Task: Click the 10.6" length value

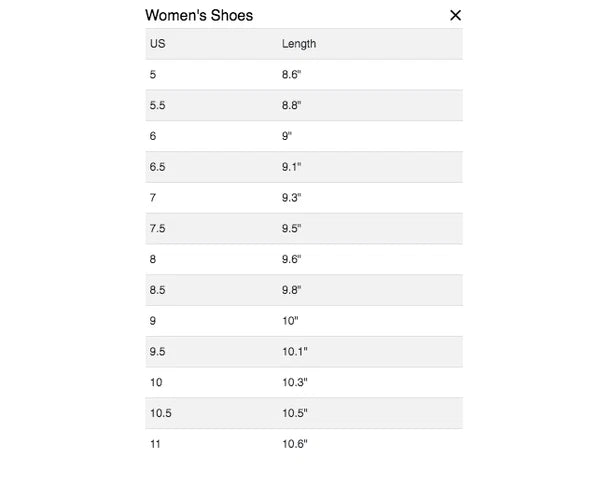Action: pos(294,444)
